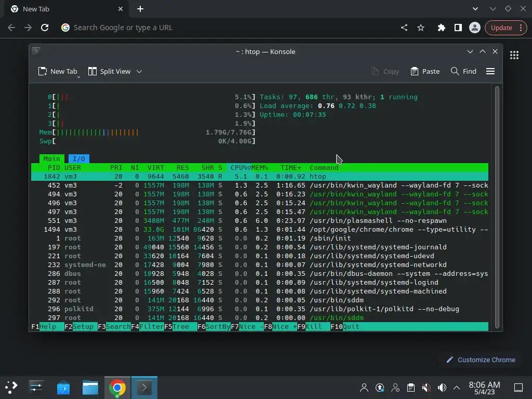Image resolution: width=532 pixels, height=399 pixels.
Task: Open Dolphin file manager taskbar icon
Action: [x=90, y=387]
